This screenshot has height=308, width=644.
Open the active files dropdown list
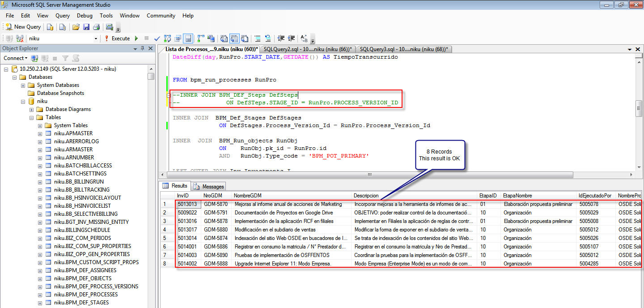coord(630,49)
